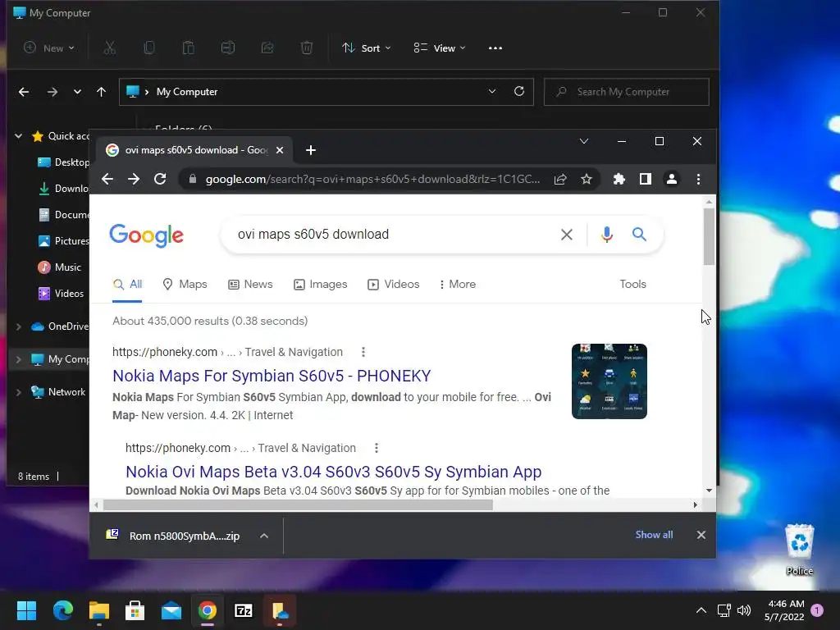Launch Microsoft Edge from taskbar
Image resolution: width=840 pixels, height=630 pixels.
(x=62, y=610)
